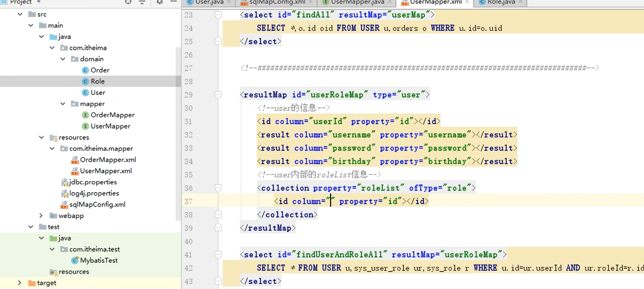Expand the webapp folder

(41, 215)
